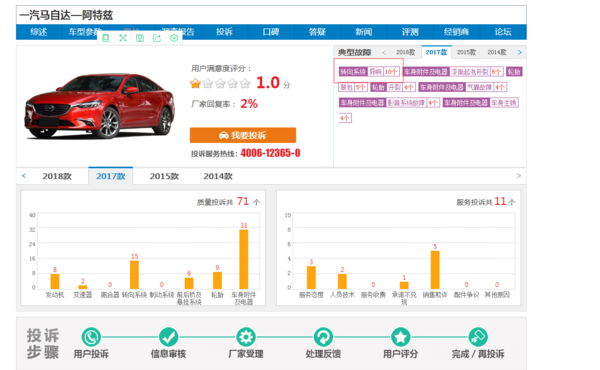Click the 1.0 satisfaction score
The width and height of the screenshot is (600, 370).
(x=268, y=83)
